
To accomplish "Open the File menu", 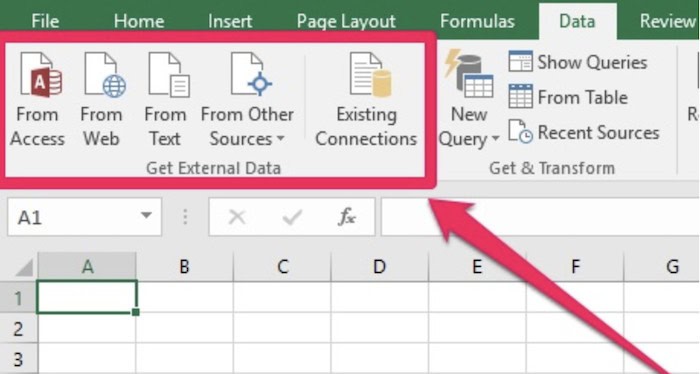I will pos(45,21).
